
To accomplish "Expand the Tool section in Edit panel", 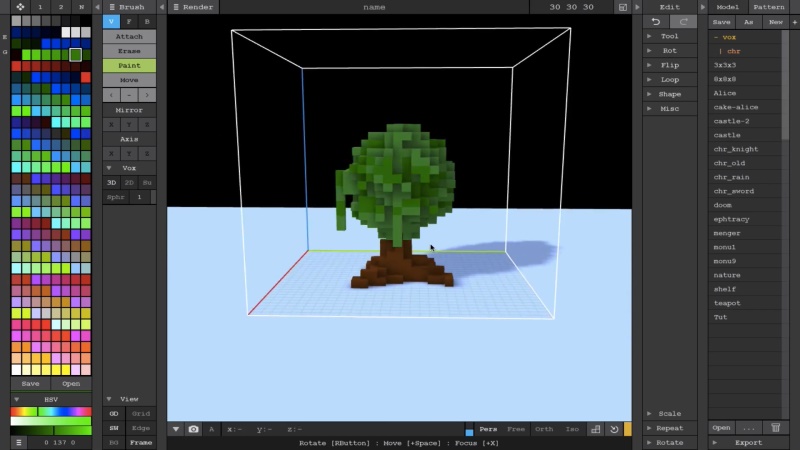I will click(x=669, y=36).
